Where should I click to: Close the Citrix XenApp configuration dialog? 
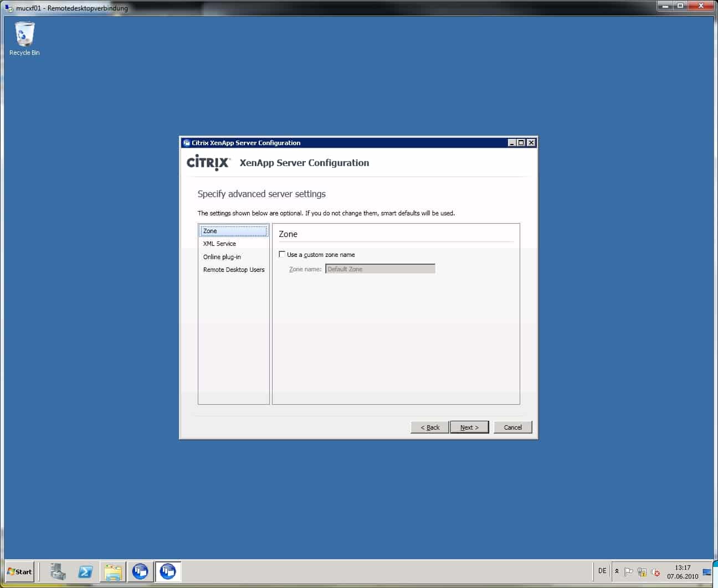(x=531, y=143)
